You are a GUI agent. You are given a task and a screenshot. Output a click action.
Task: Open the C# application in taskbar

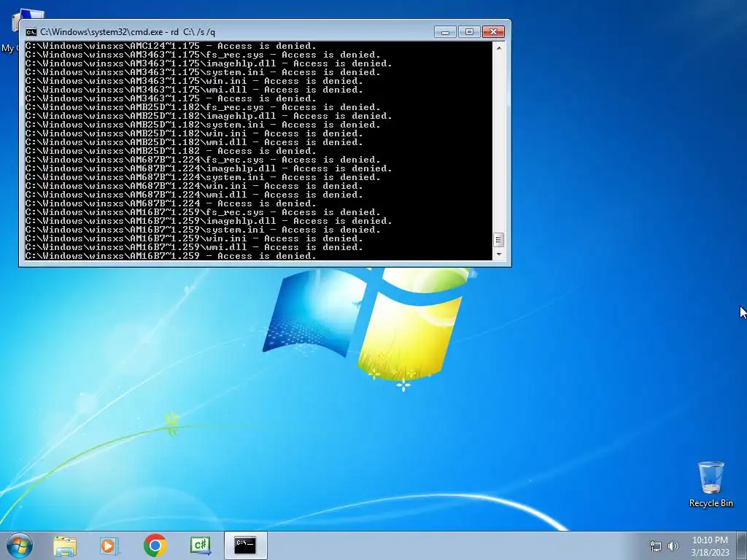click(x=200, y=545)
